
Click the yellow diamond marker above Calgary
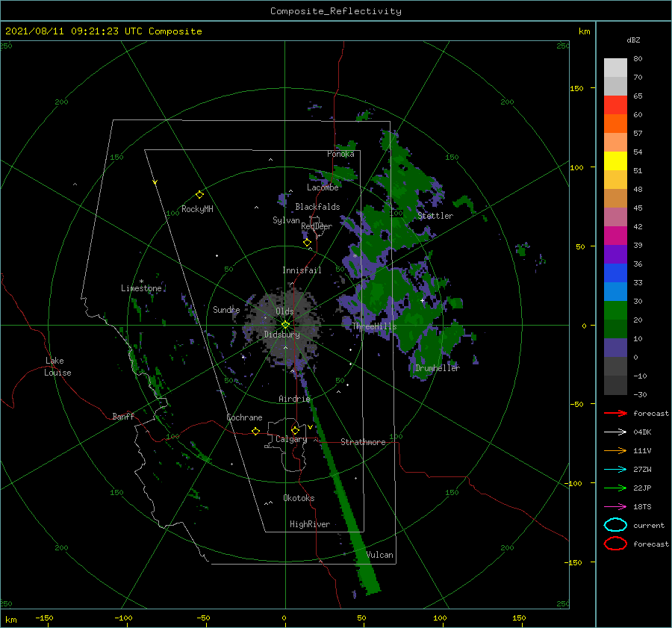pos(295,430)
